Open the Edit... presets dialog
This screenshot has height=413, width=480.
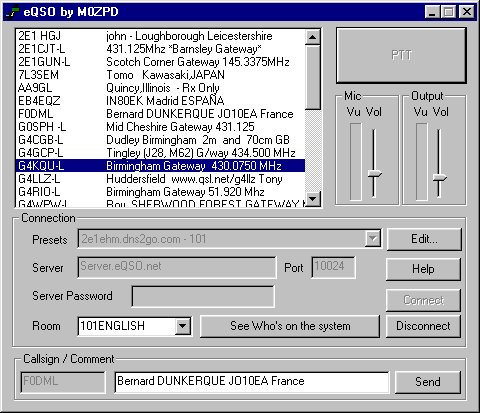(x=424, y=239)
